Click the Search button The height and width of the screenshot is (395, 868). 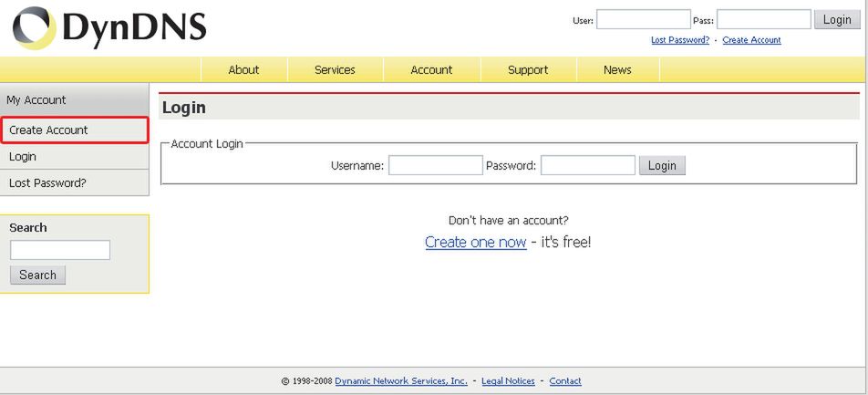coord(37,275)
